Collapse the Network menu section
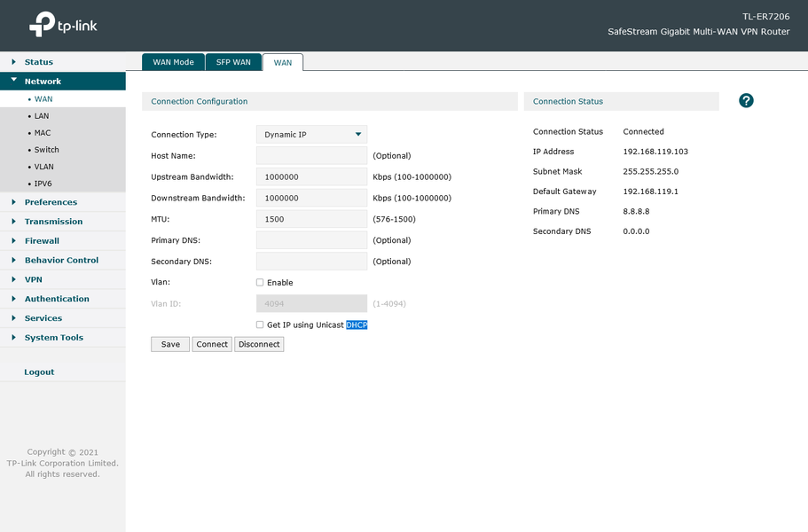The image size is (808, 532). [63, 82]
